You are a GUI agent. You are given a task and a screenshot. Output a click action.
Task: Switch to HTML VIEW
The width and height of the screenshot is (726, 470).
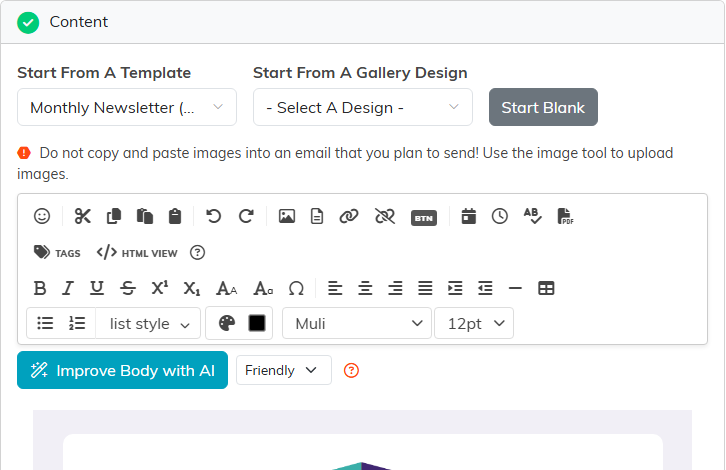(137, 253)
